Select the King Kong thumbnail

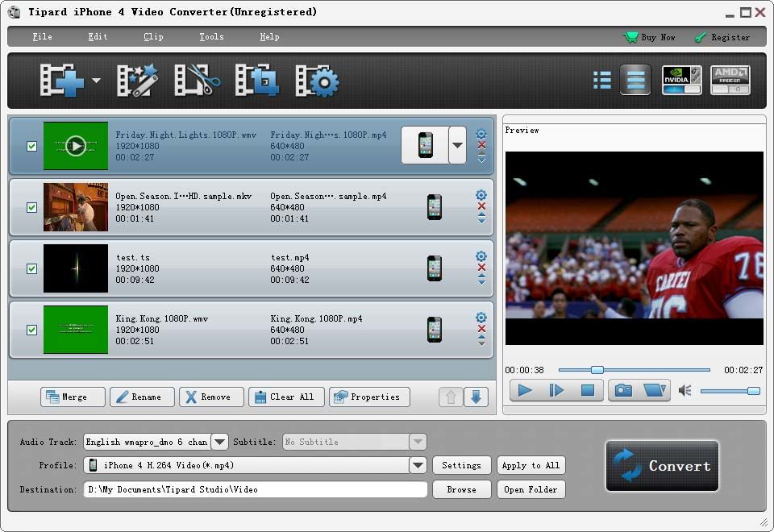[x=76, y=330]
